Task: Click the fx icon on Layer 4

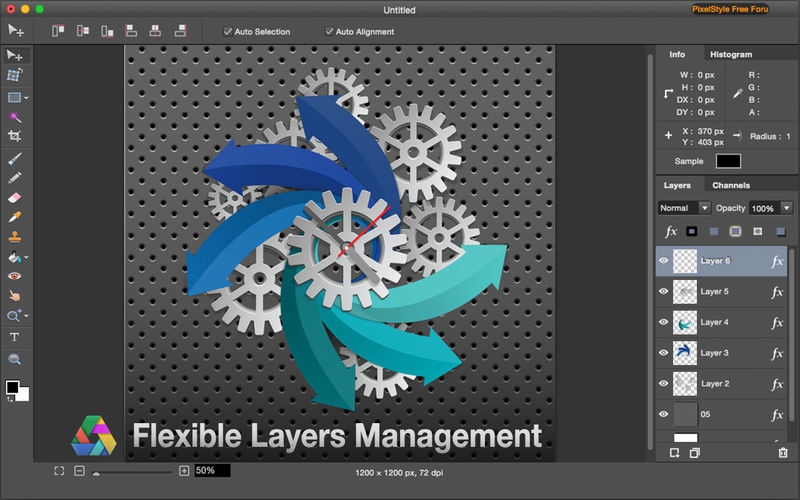Action: point(777,322)
